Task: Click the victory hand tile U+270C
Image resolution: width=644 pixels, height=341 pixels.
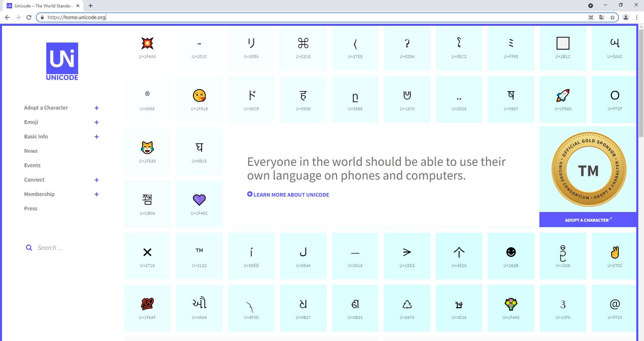Action: click(x=614, y=256)
